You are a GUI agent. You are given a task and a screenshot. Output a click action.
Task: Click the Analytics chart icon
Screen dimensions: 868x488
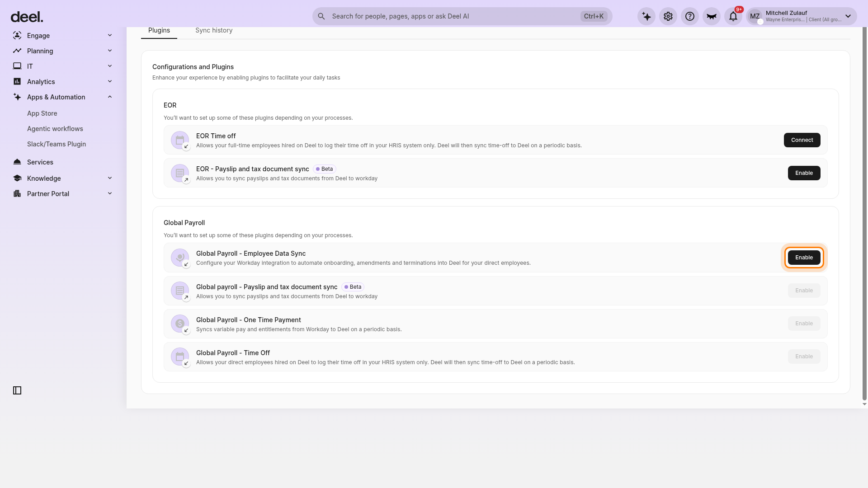click(x=17, y=81)
